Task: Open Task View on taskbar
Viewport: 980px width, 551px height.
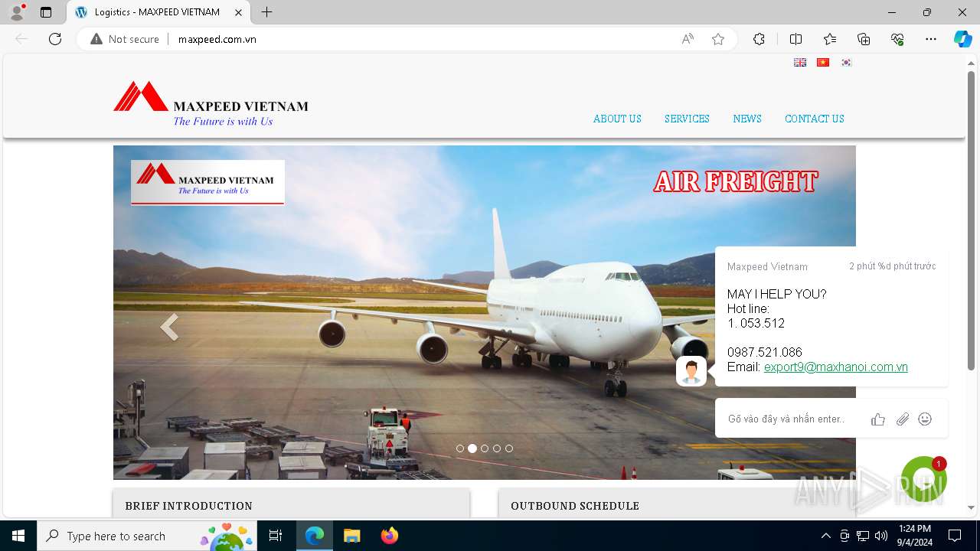Action: pyautogui.click(x=276, y=536)
